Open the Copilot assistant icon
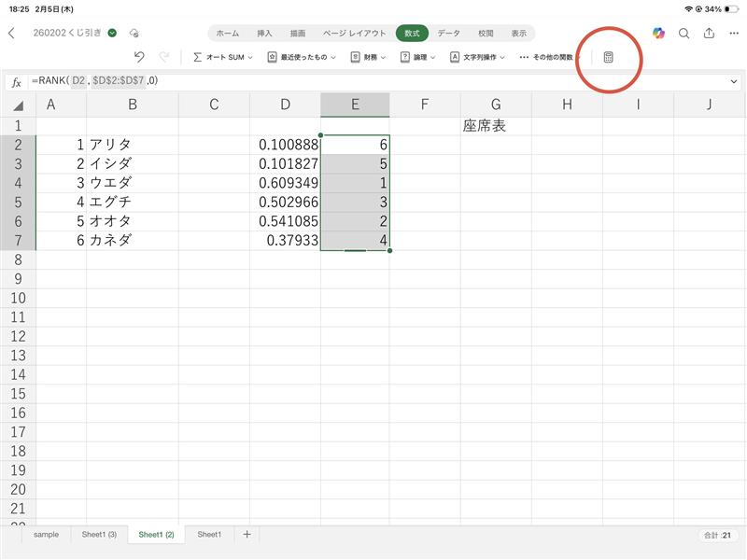Viewport: 747px width, 560px height. [659, 33]
